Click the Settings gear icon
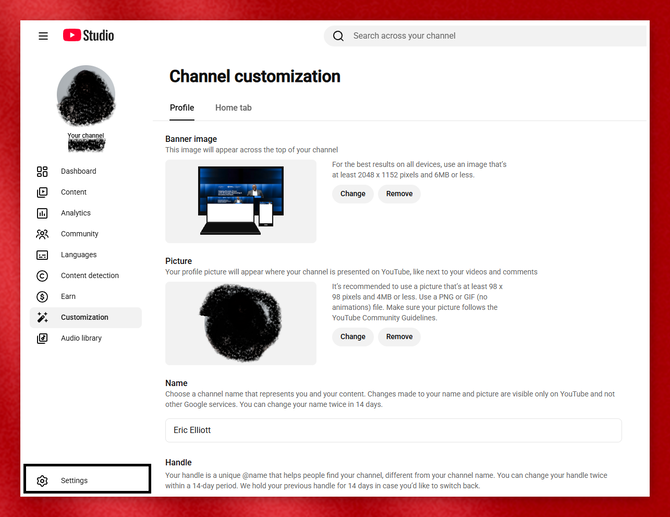The height and width of the screenshot is (517, 670). pyautogui.click(x=42, y=481)
